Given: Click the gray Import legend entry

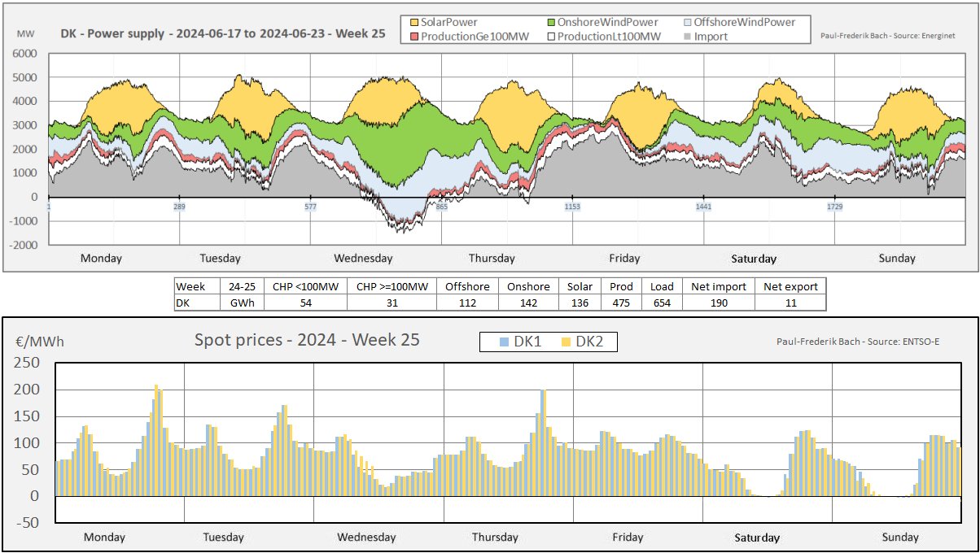Looking at the screenshot, I should click(711, 36).
